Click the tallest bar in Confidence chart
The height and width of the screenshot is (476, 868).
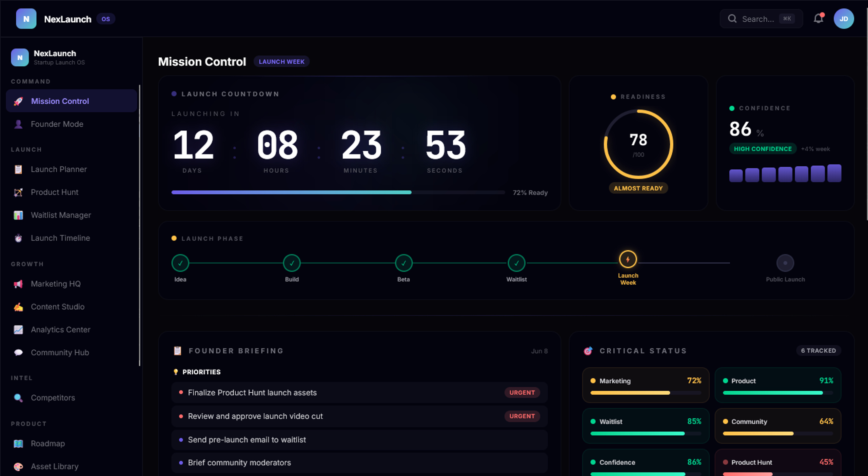834,173
